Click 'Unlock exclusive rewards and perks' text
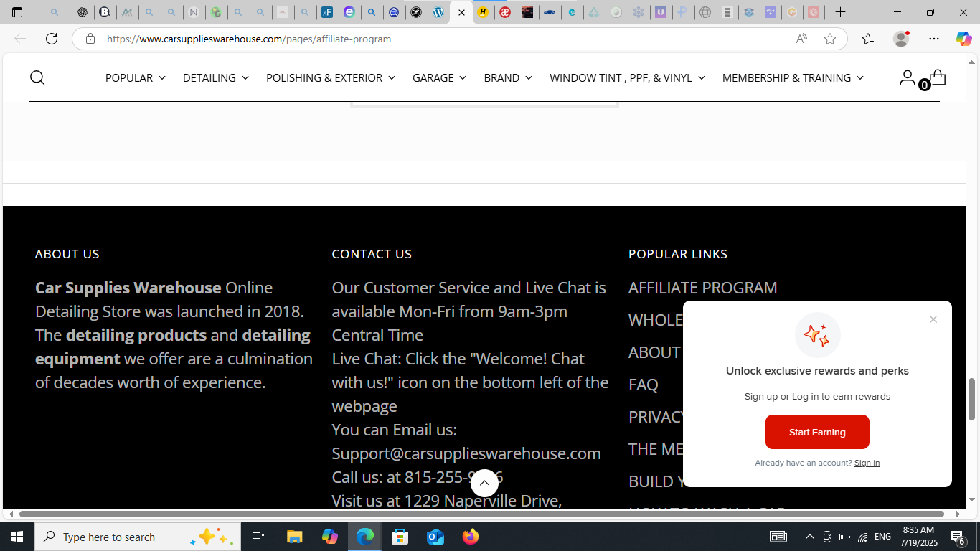 [817, 371]
